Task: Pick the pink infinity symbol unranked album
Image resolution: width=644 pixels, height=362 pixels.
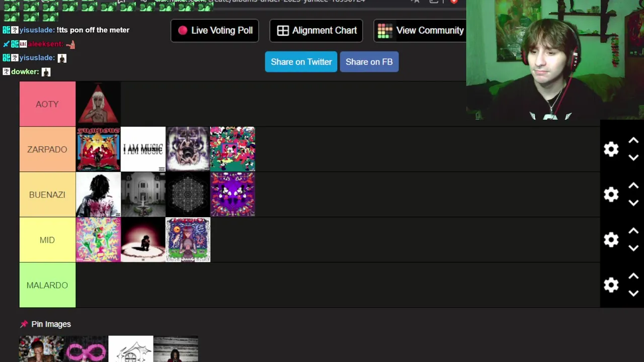Action: [86, 349]
